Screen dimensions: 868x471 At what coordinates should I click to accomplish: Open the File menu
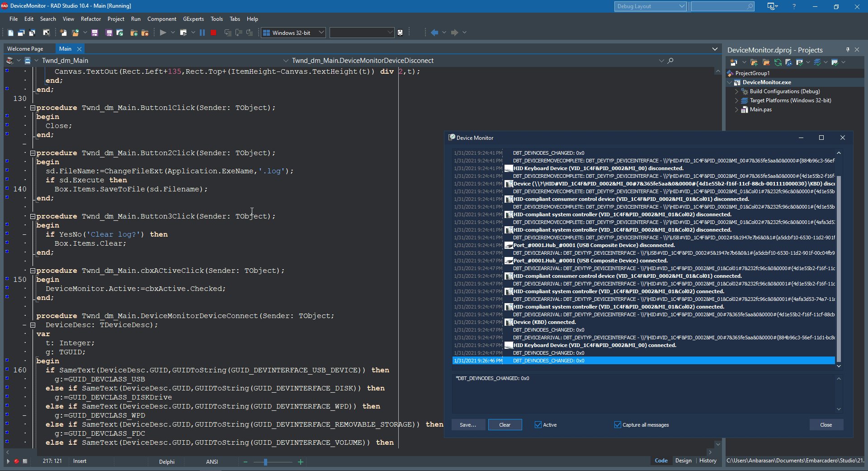[14, 19]
